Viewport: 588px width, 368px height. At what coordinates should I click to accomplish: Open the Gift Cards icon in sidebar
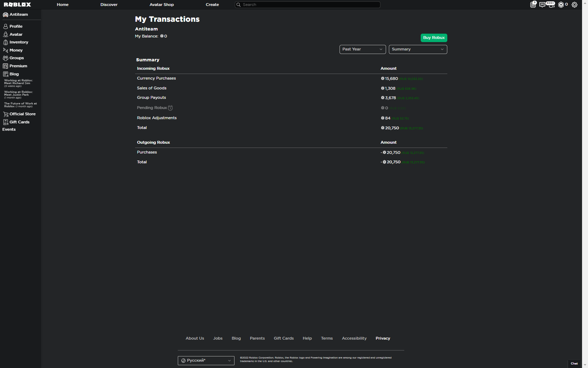pyautogui.click(x=6, y=122)
